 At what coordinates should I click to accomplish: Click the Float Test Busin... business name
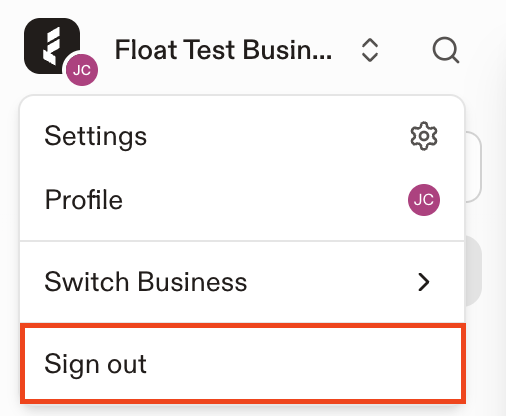223,50
